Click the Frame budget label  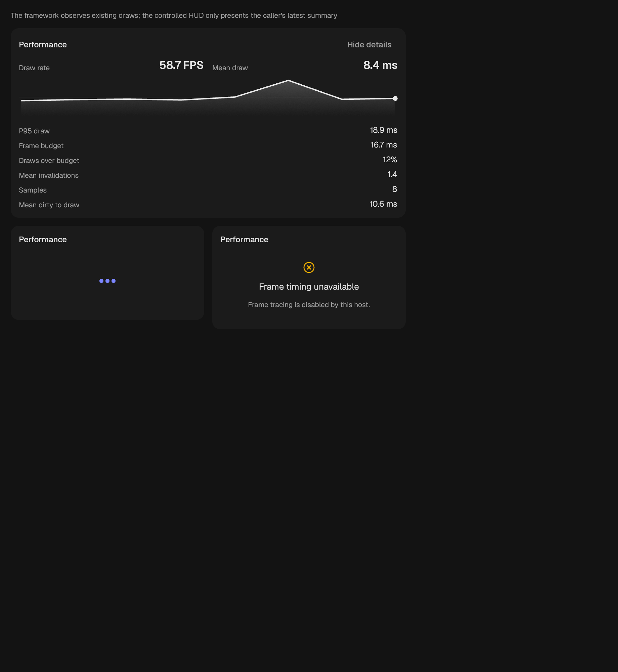click(x=41, y=146)
